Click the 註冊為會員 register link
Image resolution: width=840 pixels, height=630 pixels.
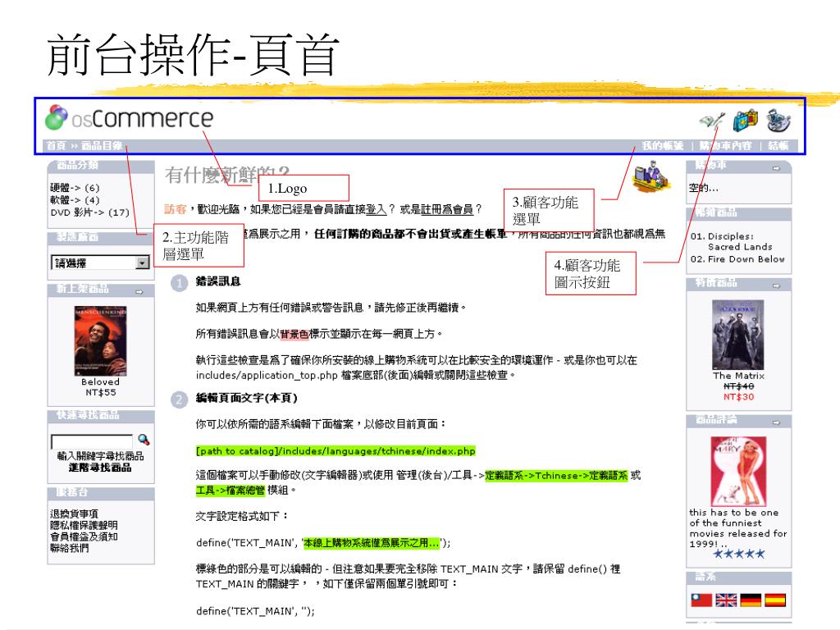[x=447, y=209]
